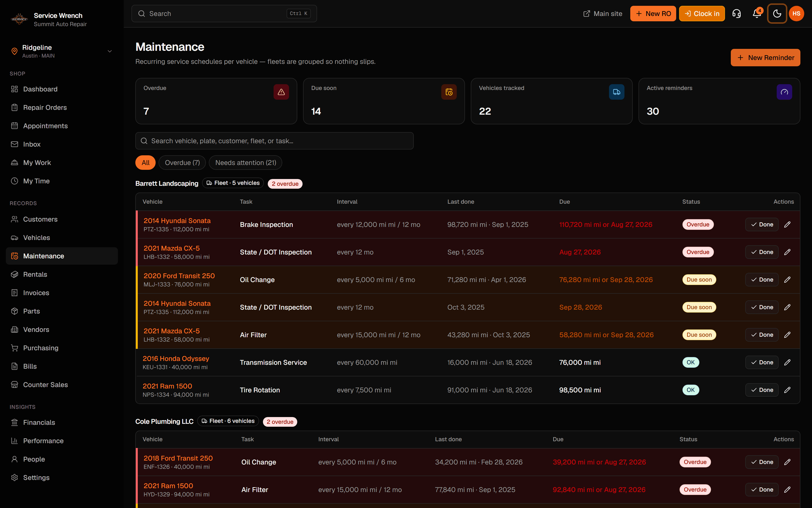The width and height of the screenshot is (812, 508).
Task: Select the All filter tab
Action: point(145,163)
